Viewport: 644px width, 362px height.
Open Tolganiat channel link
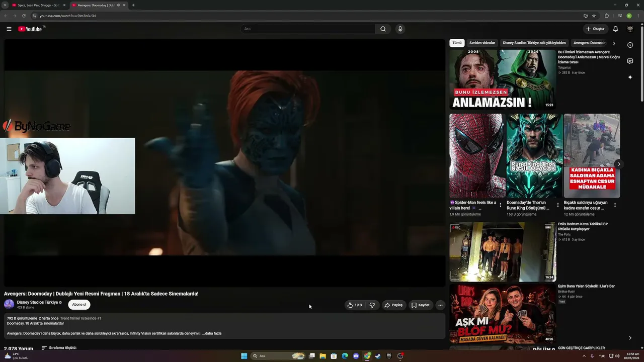coord(565,67)
